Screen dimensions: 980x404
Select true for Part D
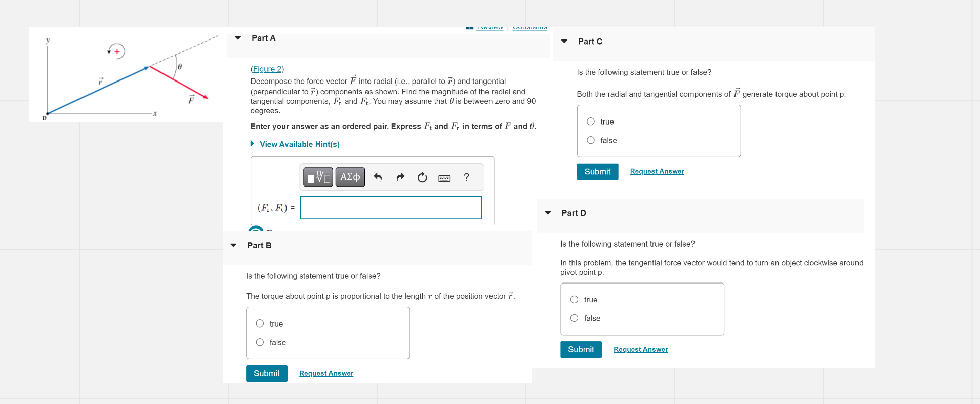(574, 300)
